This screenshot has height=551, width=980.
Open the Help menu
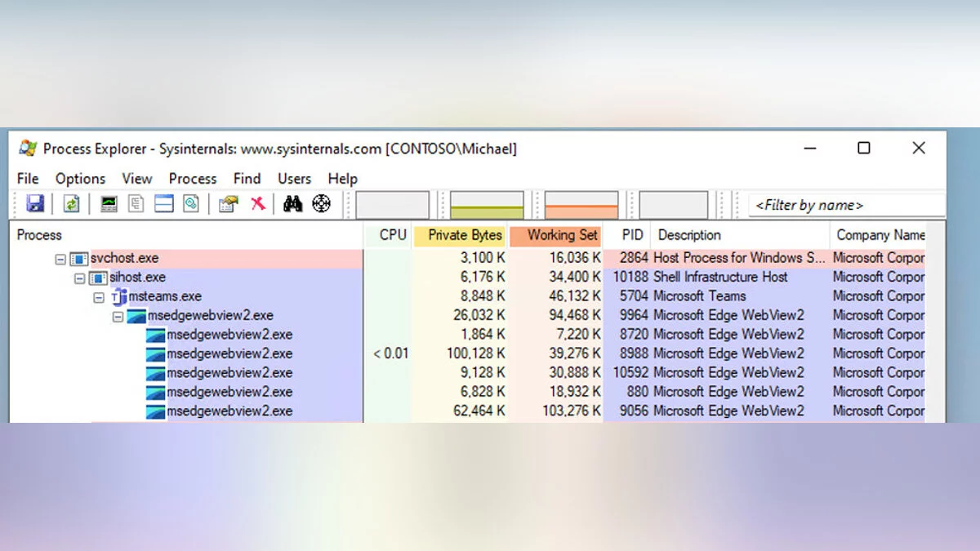point(343,178)
